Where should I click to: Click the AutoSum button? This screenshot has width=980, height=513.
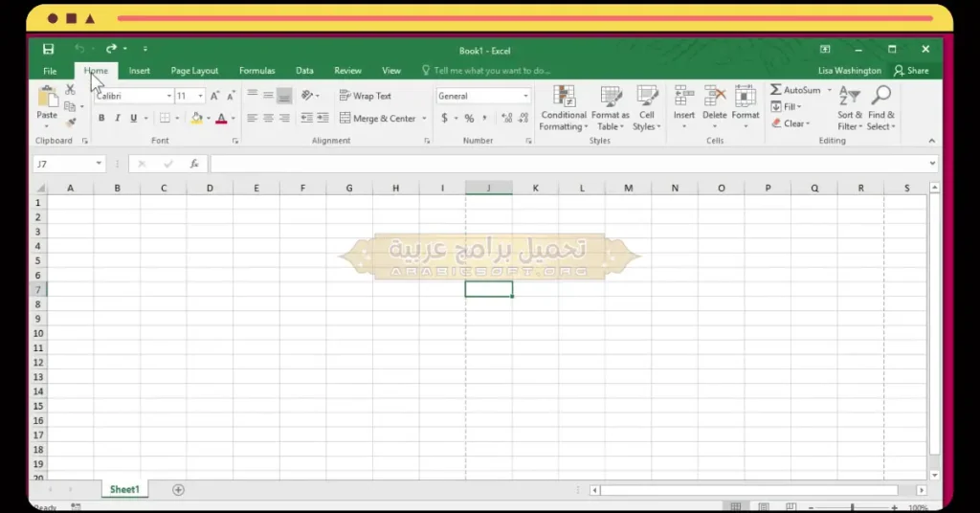[795, 90]
